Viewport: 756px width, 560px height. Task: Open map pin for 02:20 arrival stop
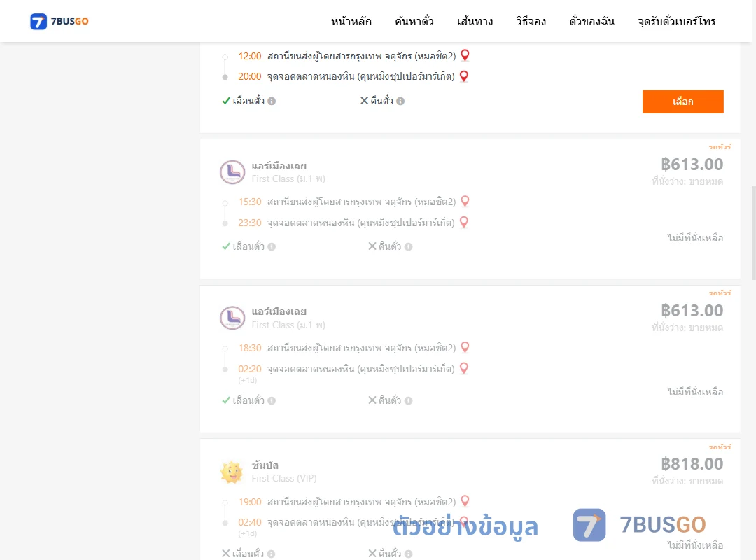[464, 368]
